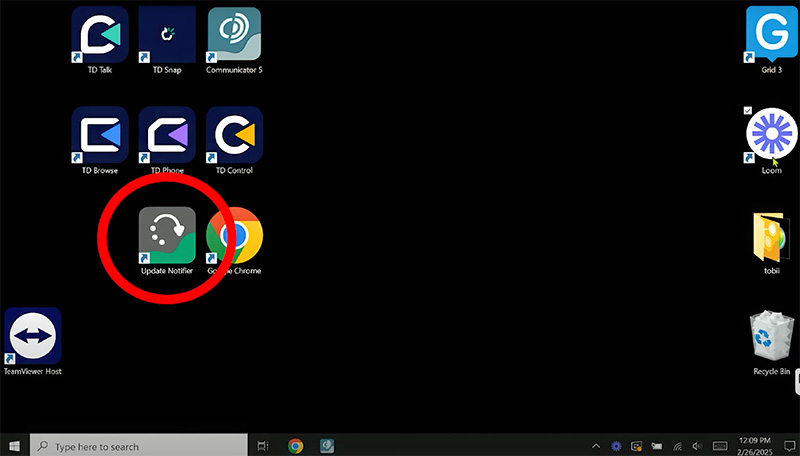Open Task View from the taskbar
The width and height of the screenshot is (800, 456).
pyautogui.click(x=263, y=446)
